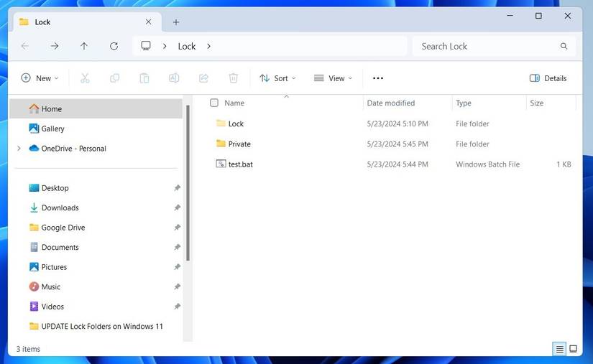Switch to large thumbnails view icon in status bar

[574, 349]
